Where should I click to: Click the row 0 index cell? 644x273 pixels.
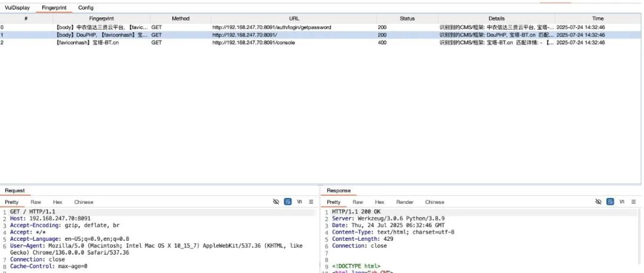[x=26, y=27]
